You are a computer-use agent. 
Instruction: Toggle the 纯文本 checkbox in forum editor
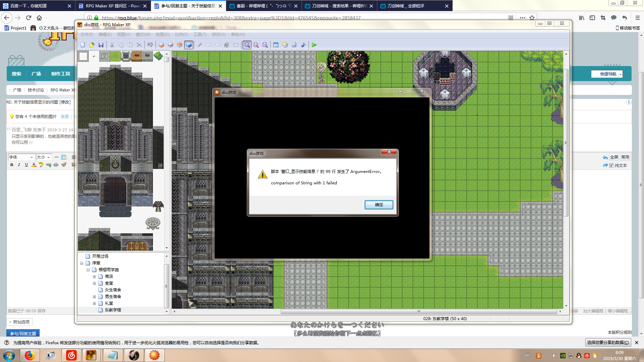tap(611, 165)
